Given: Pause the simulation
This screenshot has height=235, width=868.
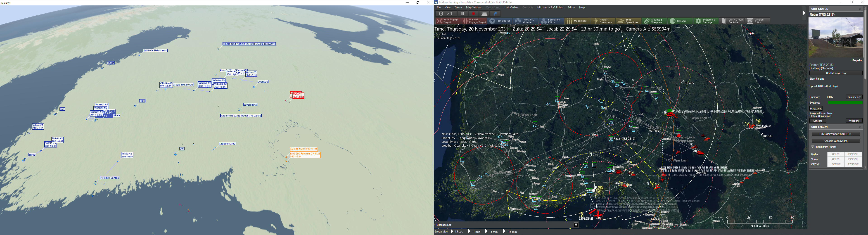Looking at the screenshot, I should (463, 14).
